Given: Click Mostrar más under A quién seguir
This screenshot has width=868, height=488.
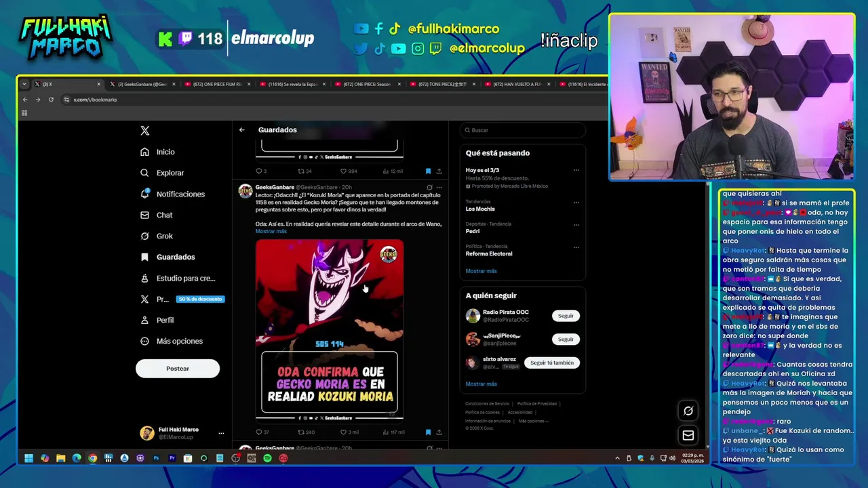Looking at the screenshot, I should point(481,384).
